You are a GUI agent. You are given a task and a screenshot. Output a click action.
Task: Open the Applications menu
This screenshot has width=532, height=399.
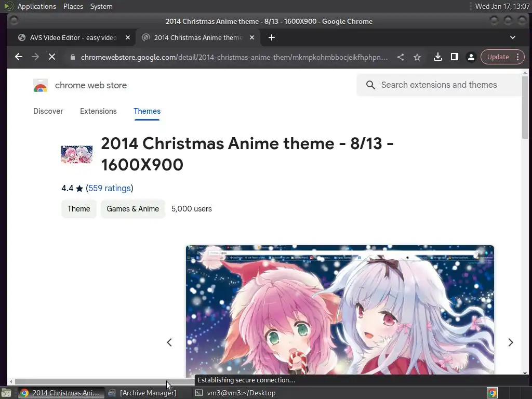coord(37,6)
